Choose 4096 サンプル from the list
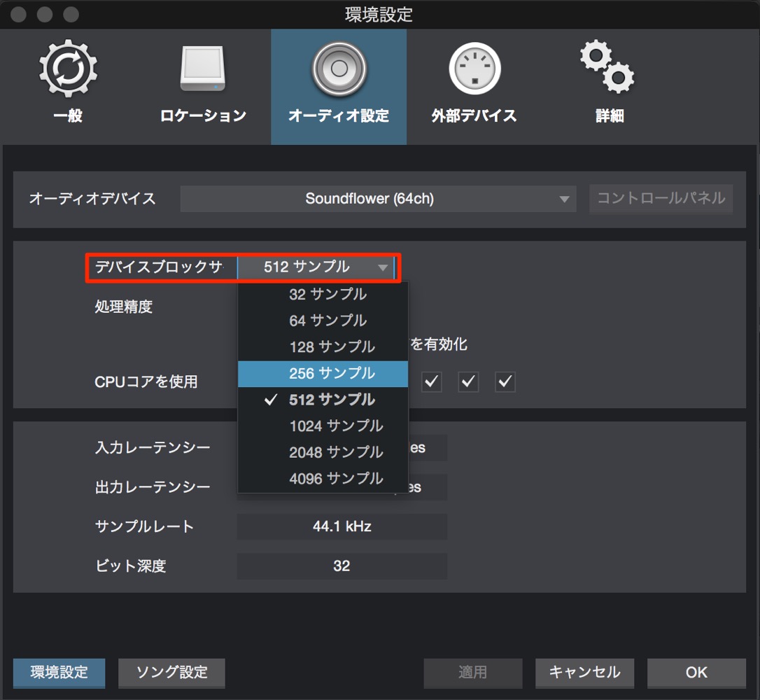This screenshot has height=700, width=760. click(323, 479)
